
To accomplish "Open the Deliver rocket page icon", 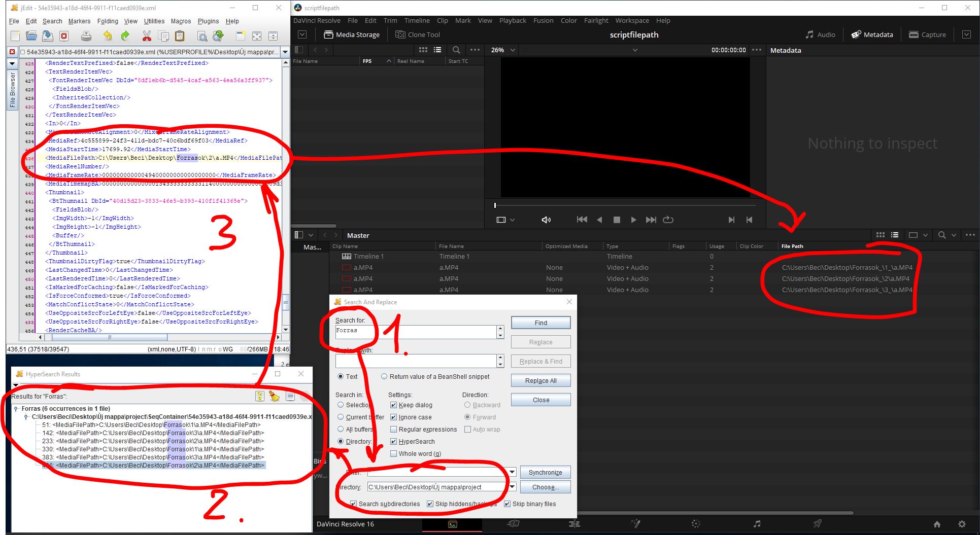I will pyautogui.click(x=818, y=524).
